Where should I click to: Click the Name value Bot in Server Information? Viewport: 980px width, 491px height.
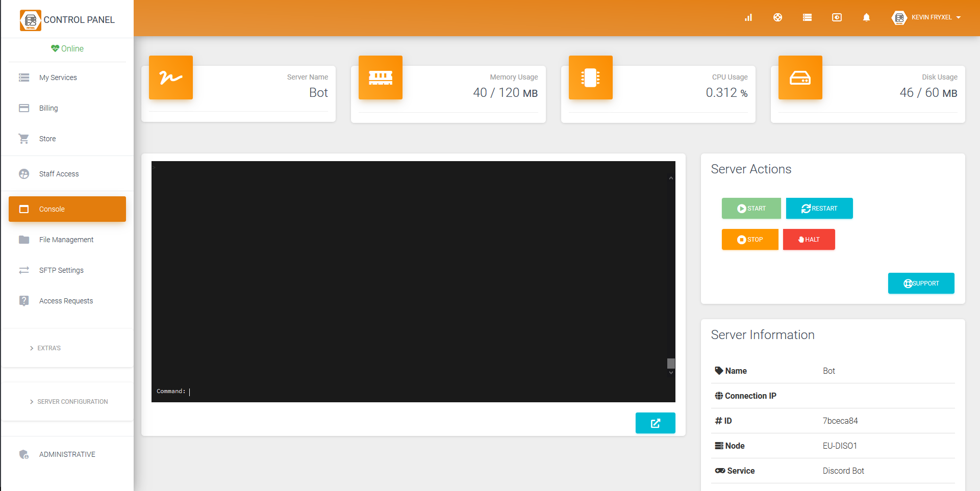(829, 371)
